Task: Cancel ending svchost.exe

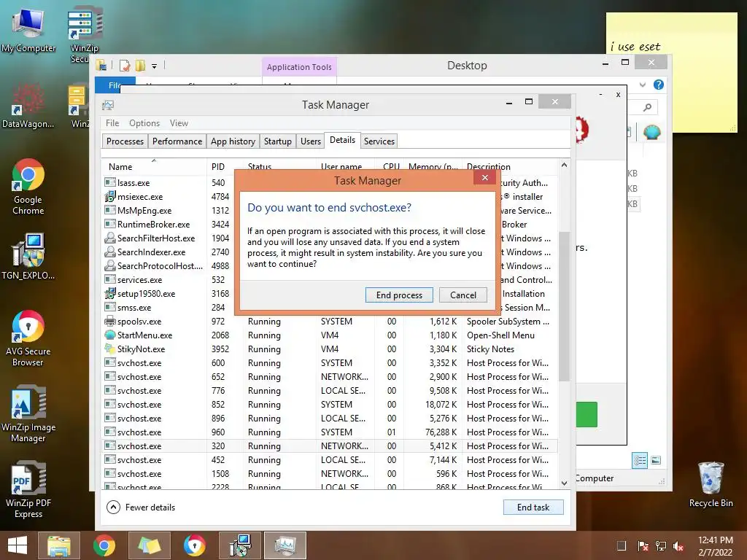Action: point(463,295)
